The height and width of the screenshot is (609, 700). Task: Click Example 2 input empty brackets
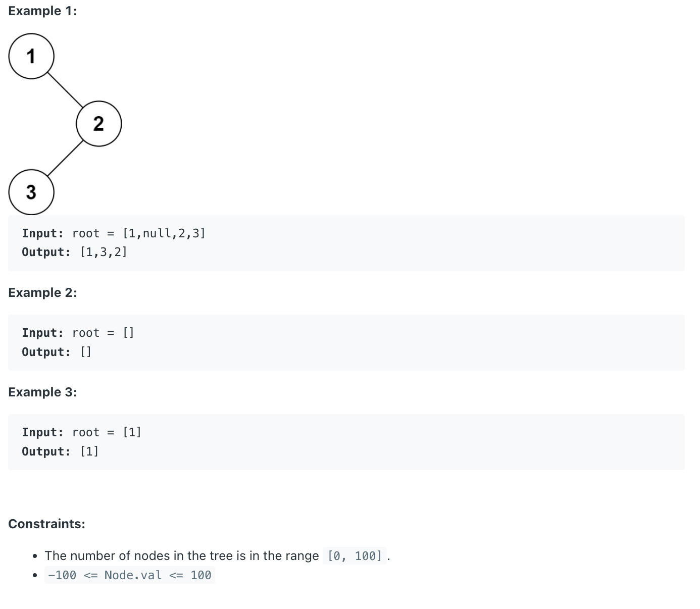128,333
